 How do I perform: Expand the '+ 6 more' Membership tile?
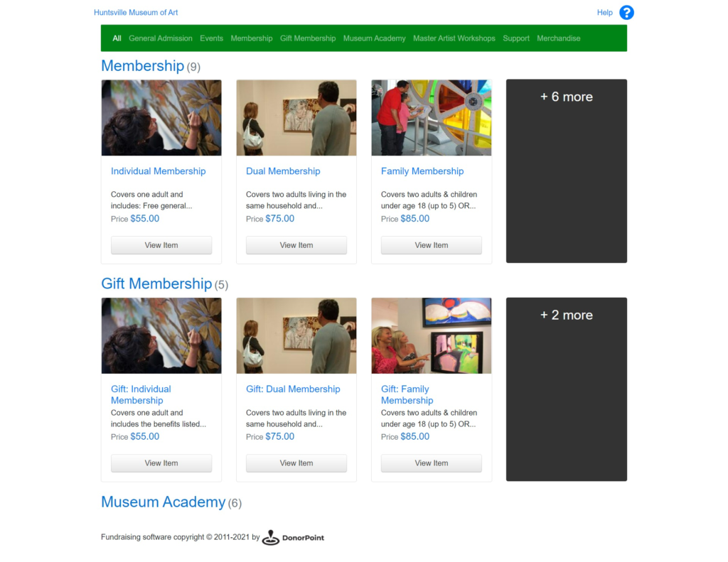pyautogui.click(x=567, y=171)
